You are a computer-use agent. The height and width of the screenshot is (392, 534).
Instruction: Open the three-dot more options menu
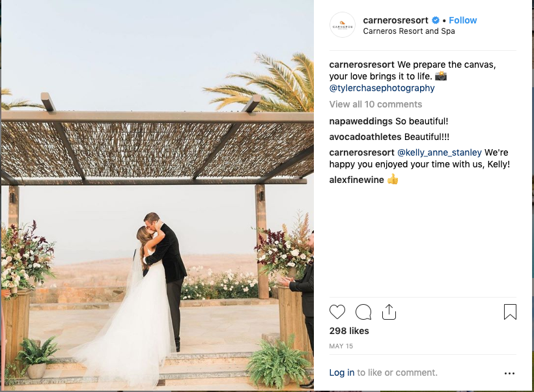click(509, 374)
